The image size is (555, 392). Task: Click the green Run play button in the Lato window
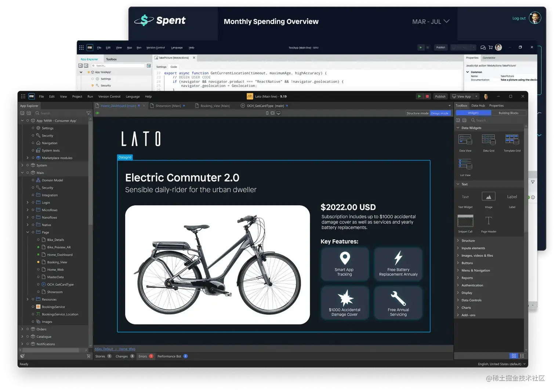419,96
